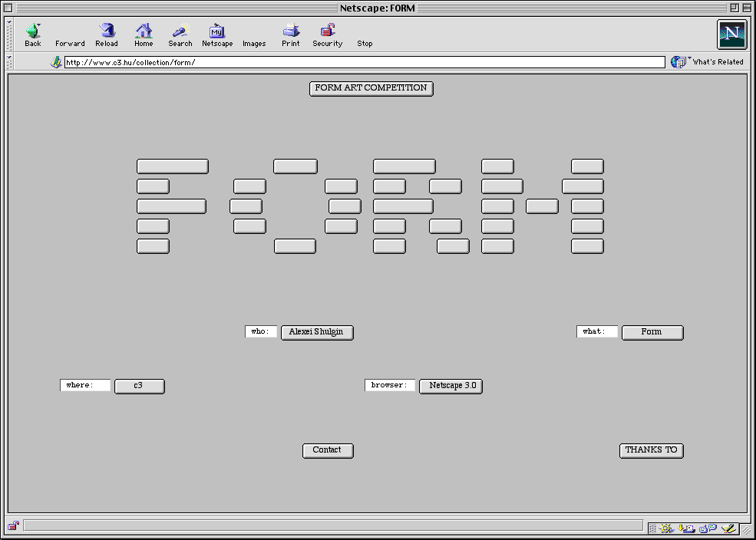Open Security info from the toolbar
This screenshot has width=756, height=540.
tap(328, 31)
